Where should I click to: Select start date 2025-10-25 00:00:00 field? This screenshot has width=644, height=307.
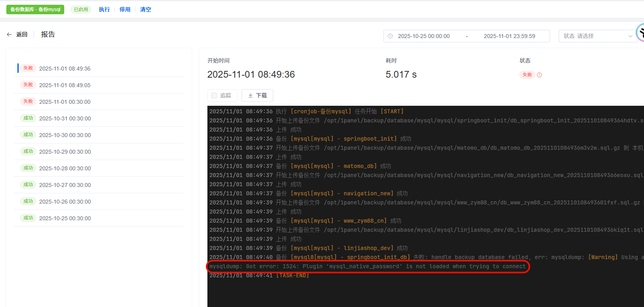tap(424, 36)
